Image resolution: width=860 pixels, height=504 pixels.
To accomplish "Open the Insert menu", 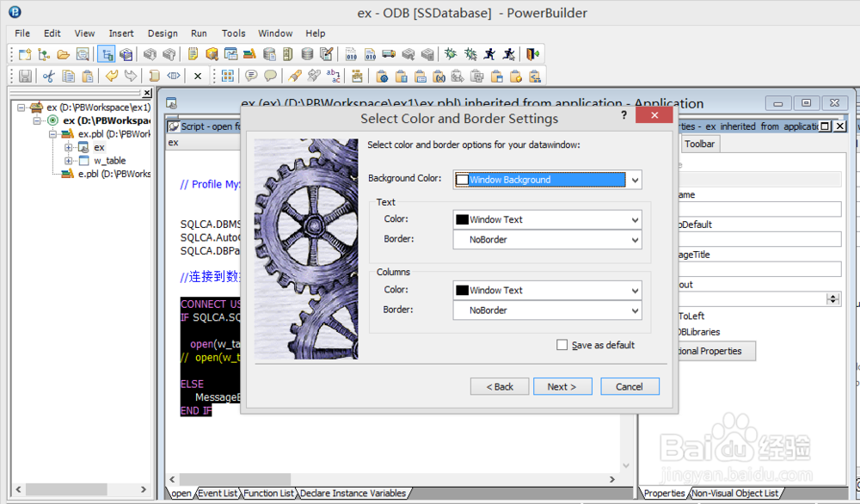I will coord(121,34).
